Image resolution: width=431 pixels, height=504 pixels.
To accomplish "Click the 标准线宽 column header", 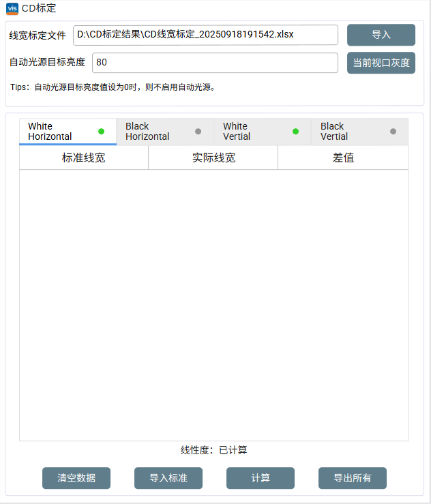I will click(84, 158).
